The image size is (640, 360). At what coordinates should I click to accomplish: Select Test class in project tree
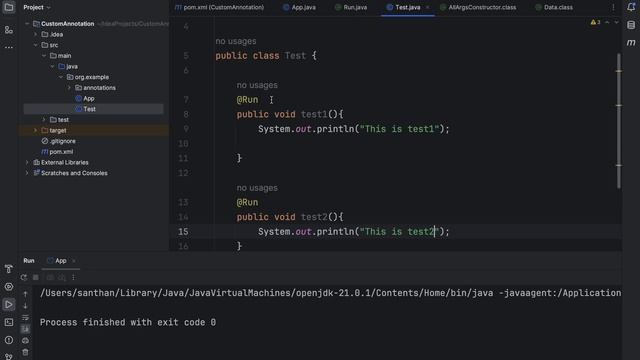pos(85,109)
